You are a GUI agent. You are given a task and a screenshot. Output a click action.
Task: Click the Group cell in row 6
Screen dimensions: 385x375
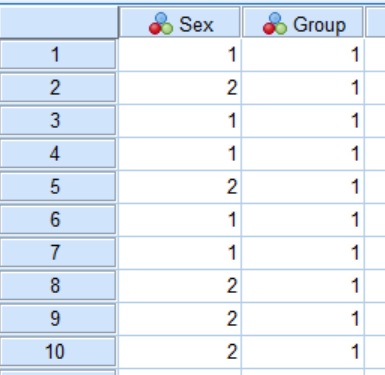tap(303, 219)
